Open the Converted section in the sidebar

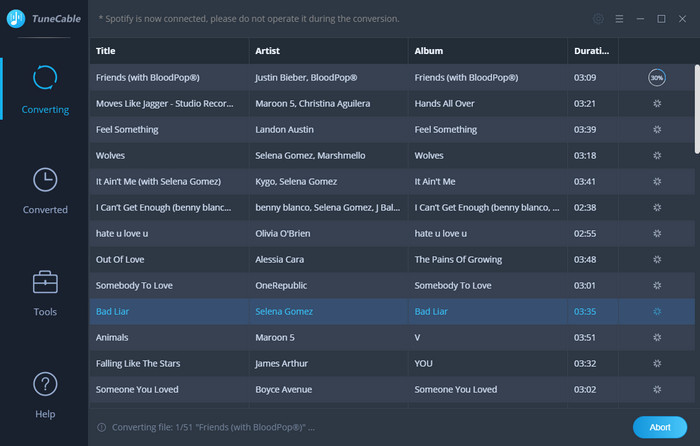(45, 191)
